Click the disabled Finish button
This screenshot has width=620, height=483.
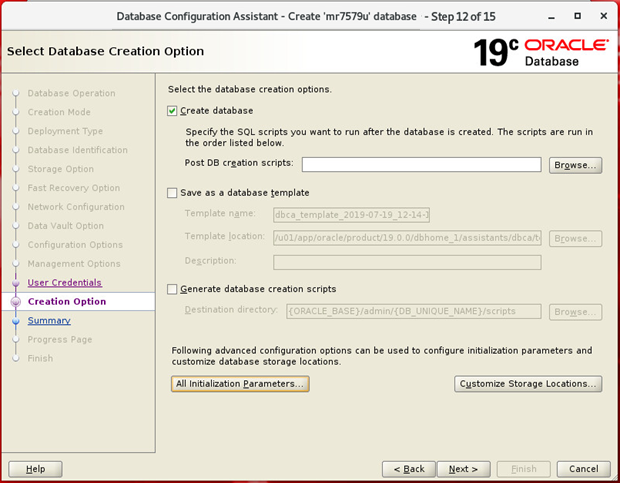(524, 469)
